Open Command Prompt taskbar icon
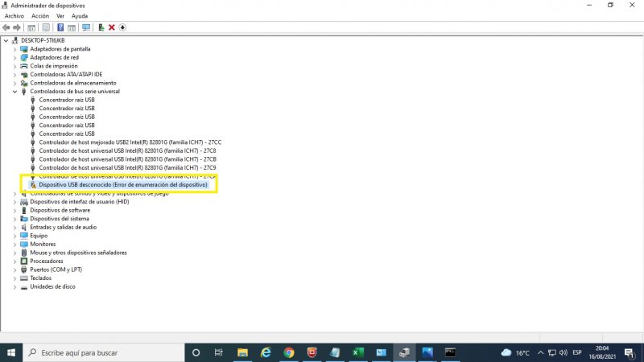Screen dimensions: 644x362 pyautogui.click(x=450, y=352)
